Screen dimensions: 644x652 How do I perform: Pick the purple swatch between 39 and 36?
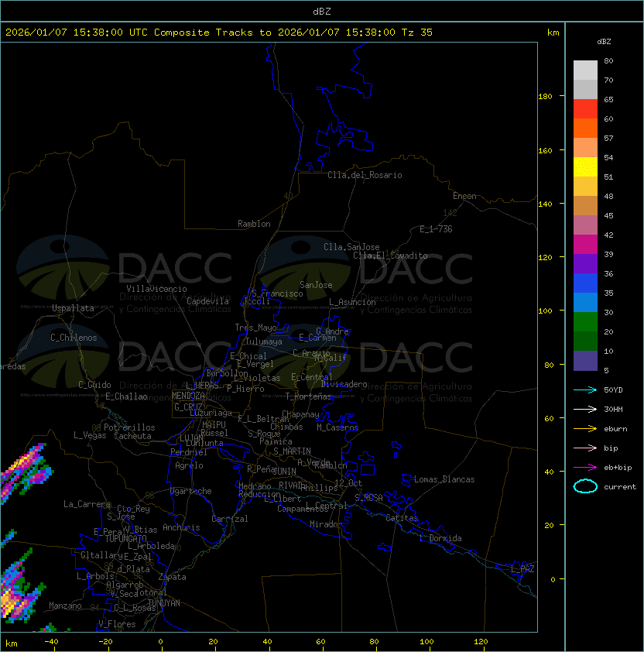585,263
